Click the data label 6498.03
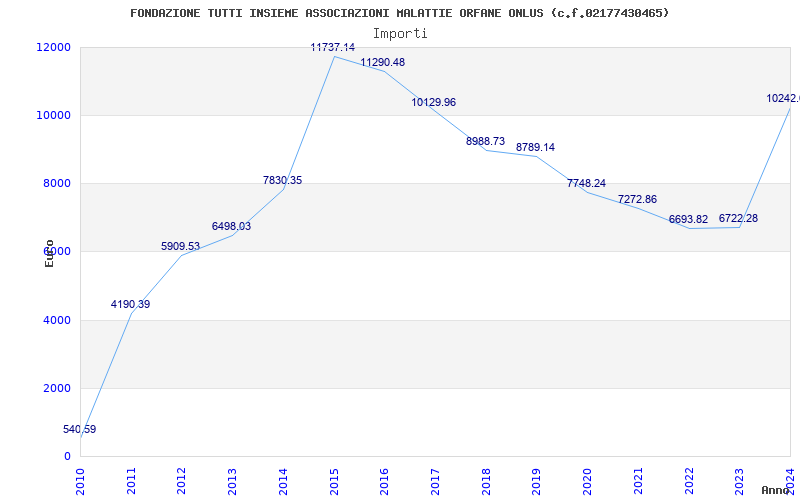This screenshot has height=500, width=800. (232, 227)
